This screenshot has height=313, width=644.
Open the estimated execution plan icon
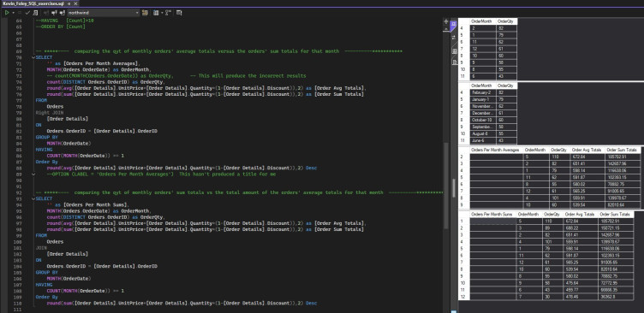click(x=35, y=13)
